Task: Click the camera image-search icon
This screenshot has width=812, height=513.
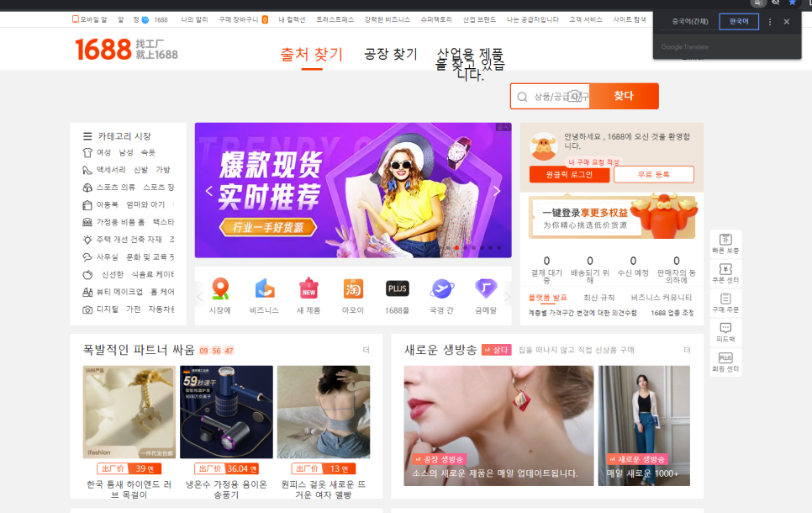Action: (574, 97)
